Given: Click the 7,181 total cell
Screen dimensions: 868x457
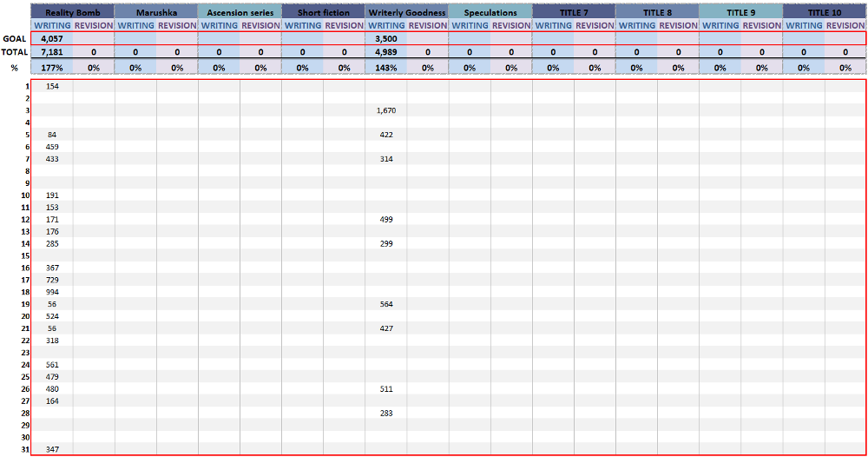Looking at the screenshot, I should [52, 52].
